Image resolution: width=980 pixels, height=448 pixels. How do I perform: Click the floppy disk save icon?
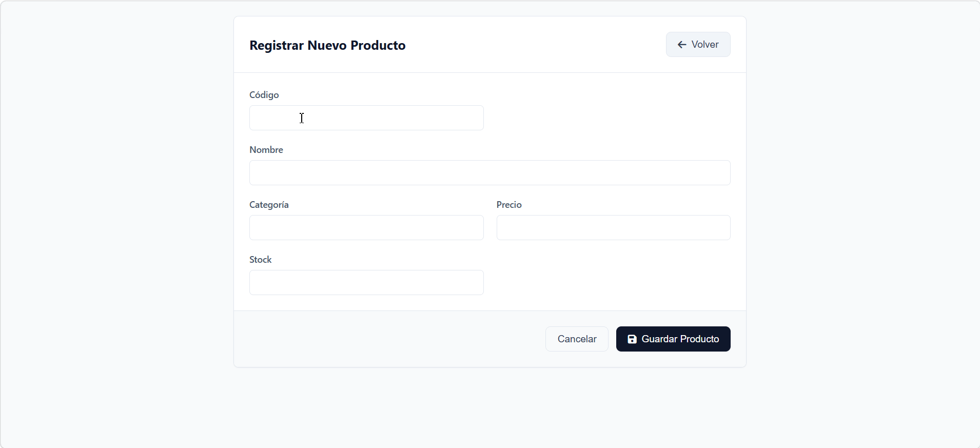click(x=632, y=339)
